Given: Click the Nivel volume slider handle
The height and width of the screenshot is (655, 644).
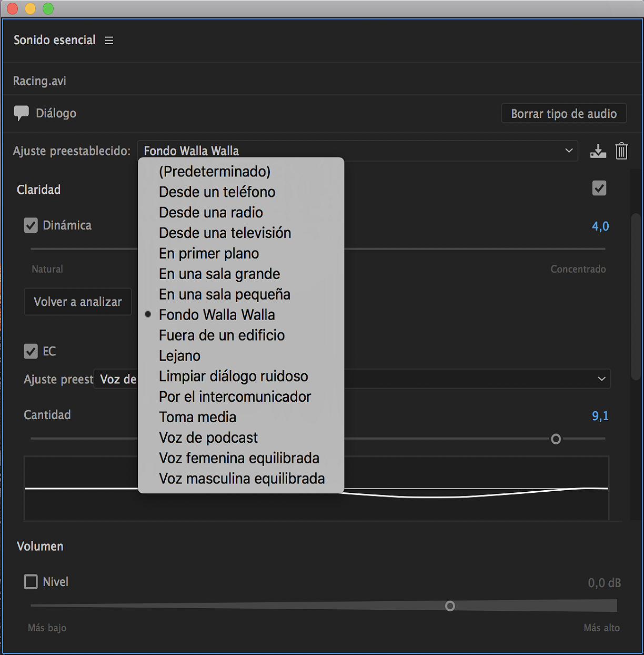Looking at the screenshot, I should [x=450, y=606].
